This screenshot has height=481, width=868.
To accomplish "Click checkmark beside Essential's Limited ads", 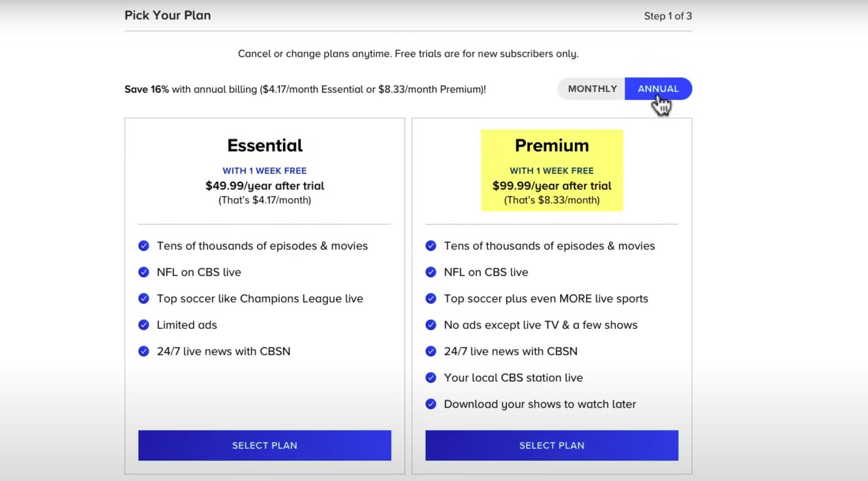I will pyautogui.click(x=144, y=325).
